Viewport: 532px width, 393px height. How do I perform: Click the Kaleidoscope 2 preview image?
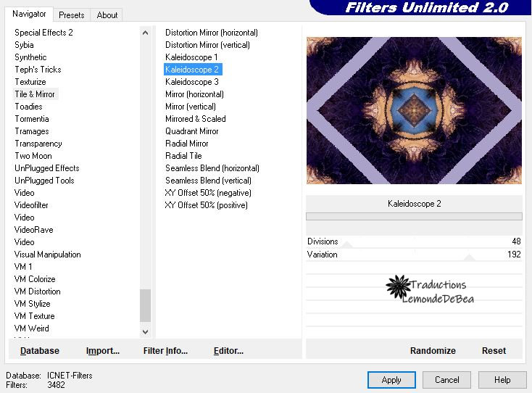[414, 111]
